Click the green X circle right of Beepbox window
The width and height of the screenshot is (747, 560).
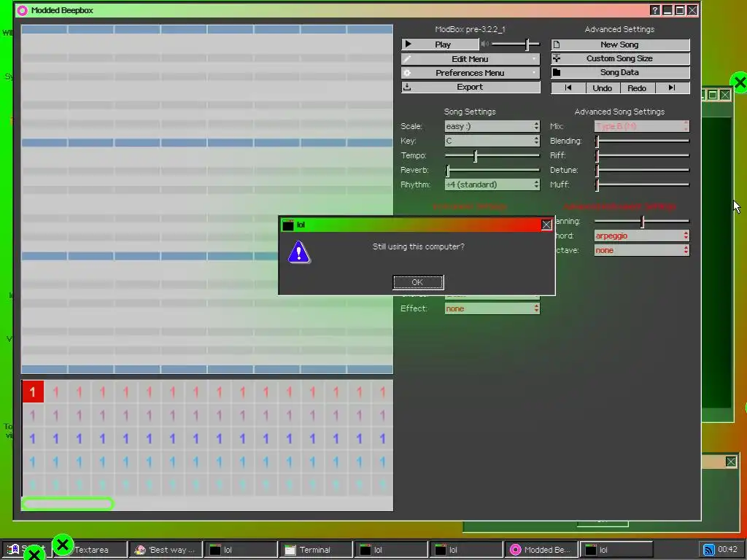740,83
